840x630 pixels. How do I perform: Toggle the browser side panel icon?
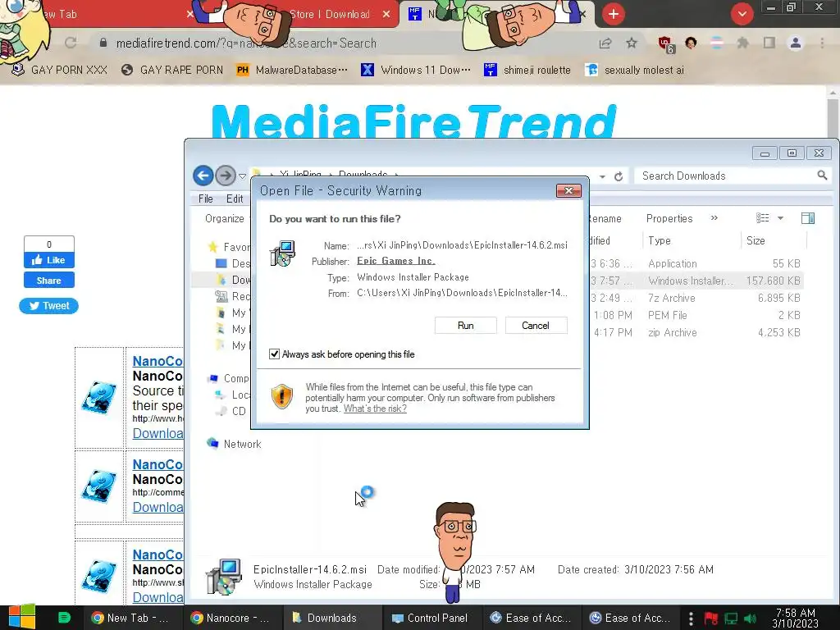[x=769, y=43]
